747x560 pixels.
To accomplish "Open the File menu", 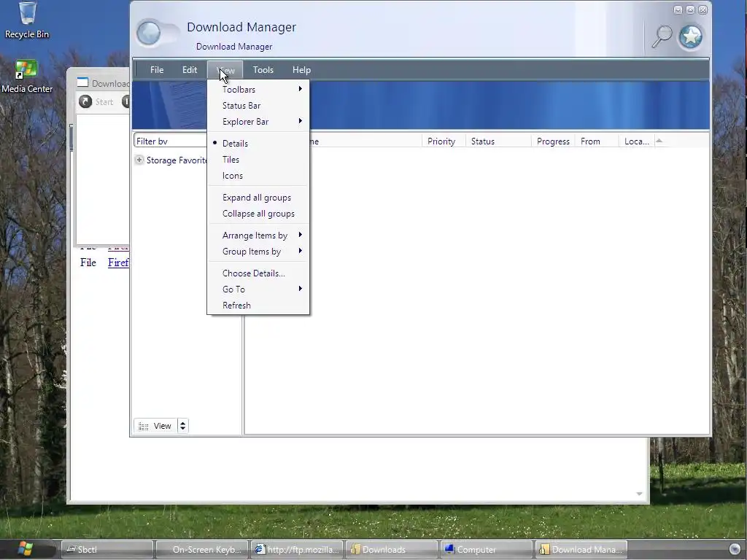I will [x=157, y=70].
